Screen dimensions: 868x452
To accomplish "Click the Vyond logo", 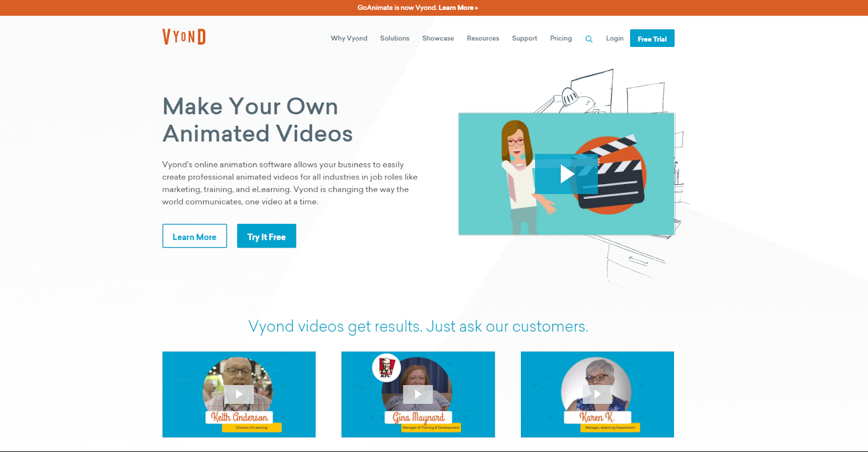I will click(184, 37).
